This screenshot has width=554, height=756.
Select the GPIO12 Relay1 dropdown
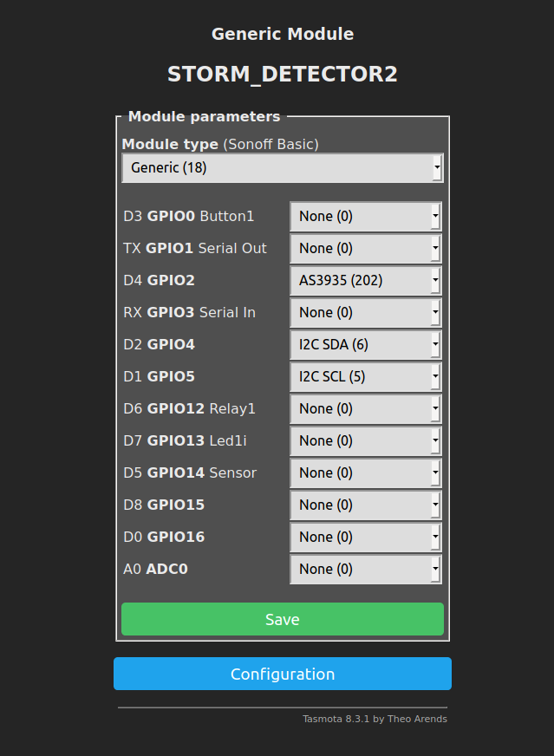(x=365, y=408)
